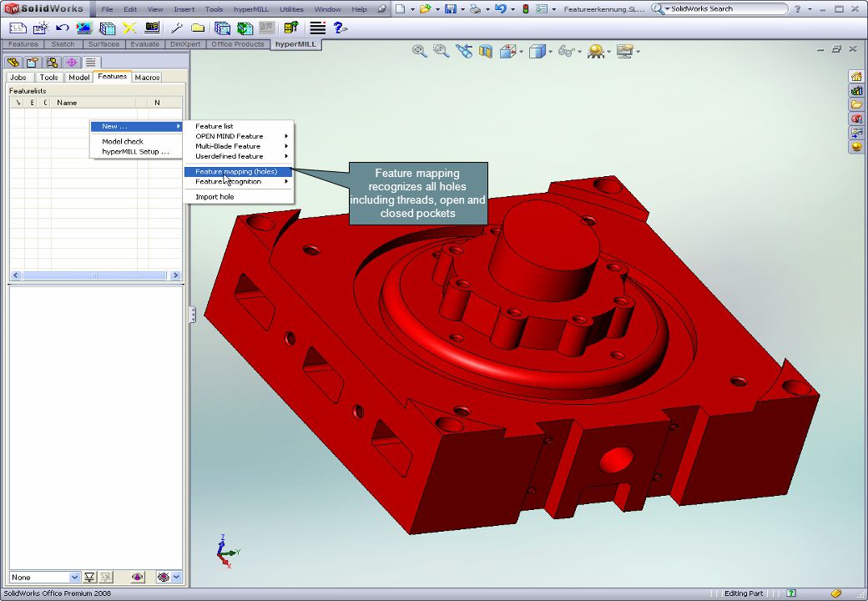Click the Previous View icon
868x601 pixels.
pyautogui.click(x=464, y=52)
